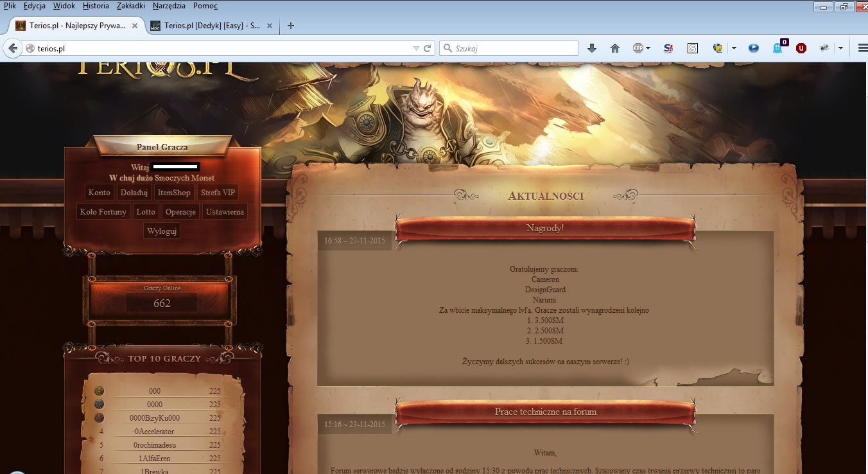Open the ItemShop button
Image resolution: width=868 pixels, height=474 pixels.
tap(174, 193)
